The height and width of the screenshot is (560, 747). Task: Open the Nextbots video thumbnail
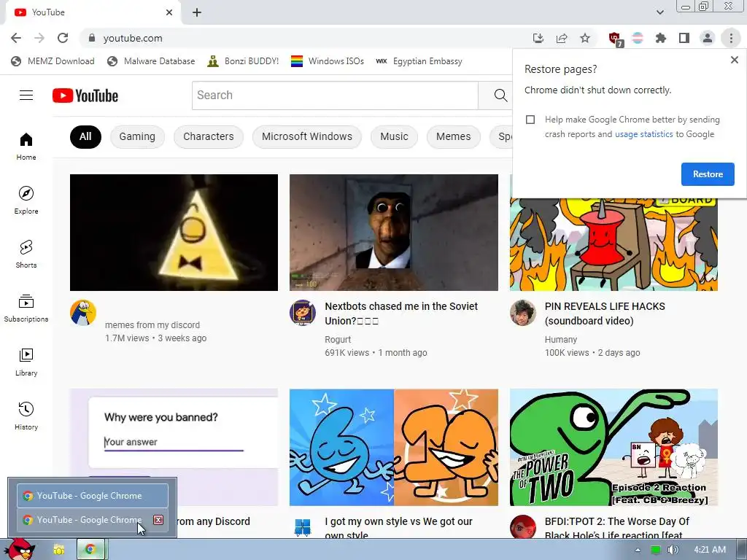point(393,233)
